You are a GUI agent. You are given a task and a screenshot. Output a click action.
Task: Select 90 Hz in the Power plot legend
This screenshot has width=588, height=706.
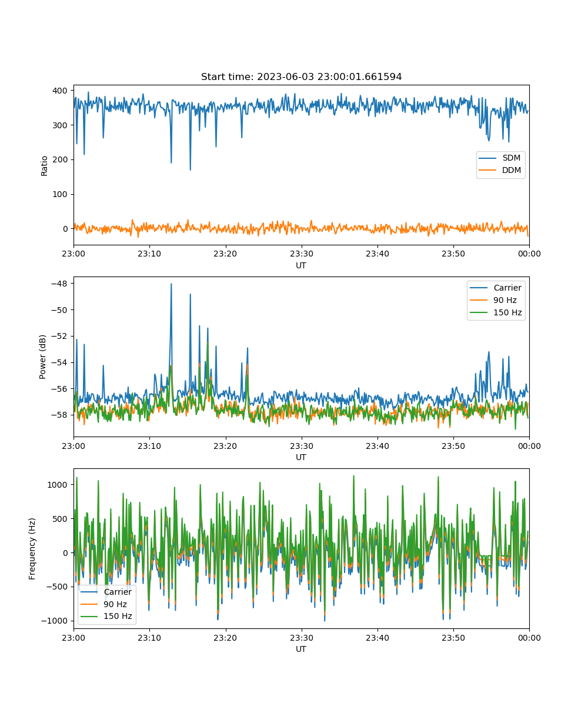[x=496, y=301]
